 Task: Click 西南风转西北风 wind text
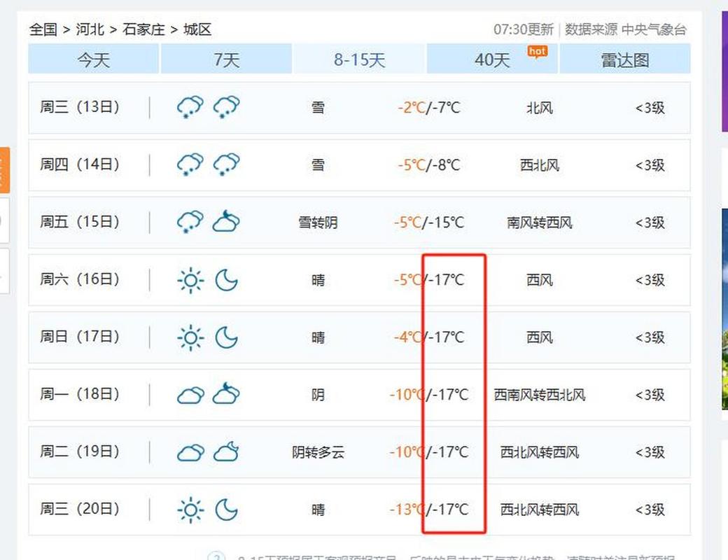pos(540,395)
